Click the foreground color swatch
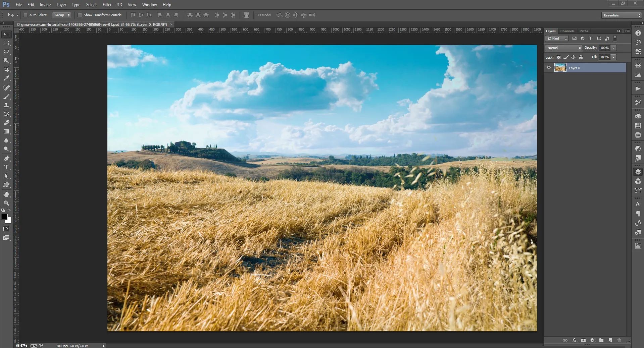This screenshot has height=348, width=644. (5, 217)
